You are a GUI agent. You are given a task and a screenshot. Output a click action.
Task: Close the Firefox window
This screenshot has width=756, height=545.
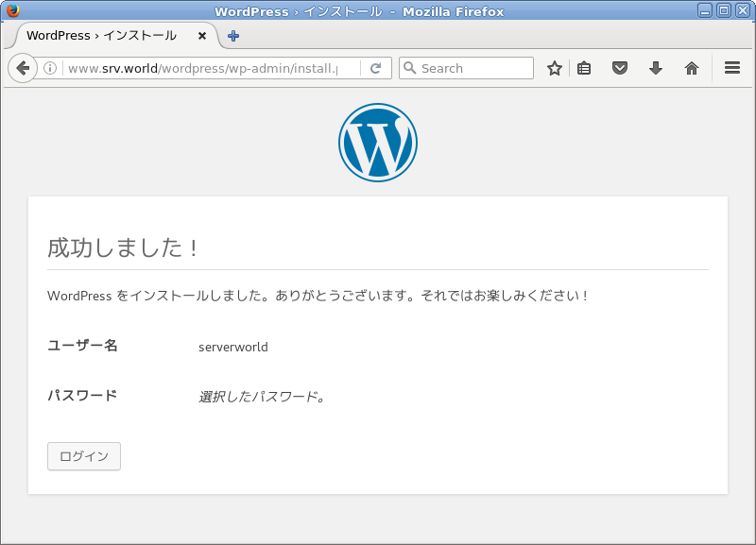point(743,10)
